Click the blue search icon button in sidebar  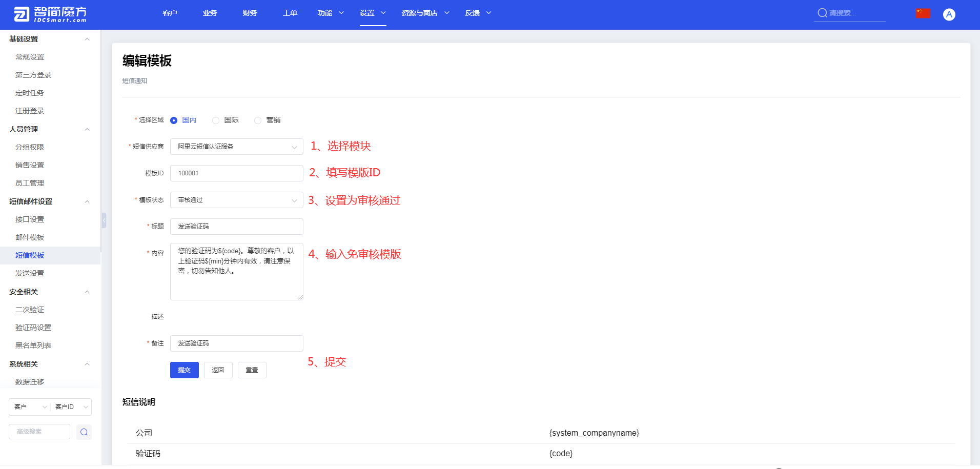pyautogui.click(x=84, y=432)
